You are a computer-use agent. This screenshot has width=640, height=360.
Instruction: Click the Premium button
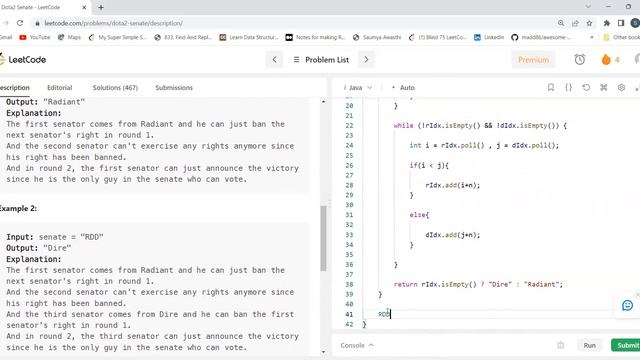pos(533,60)
